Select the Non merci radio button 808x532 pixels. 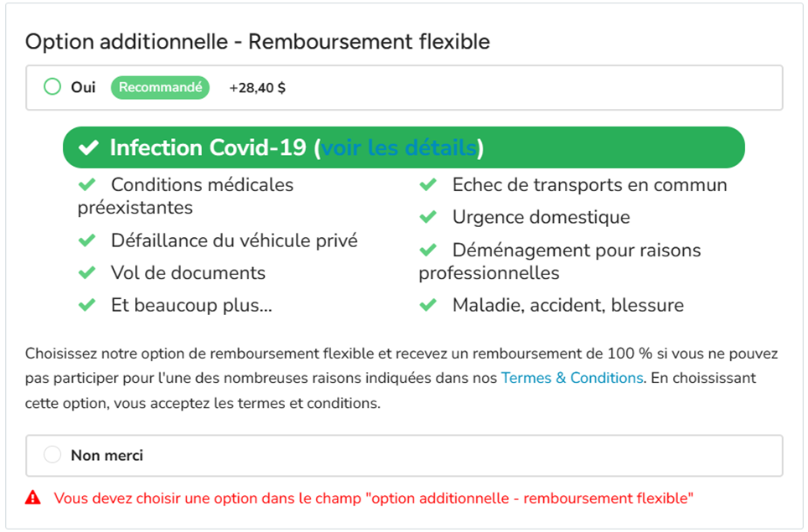click(52, 455)
